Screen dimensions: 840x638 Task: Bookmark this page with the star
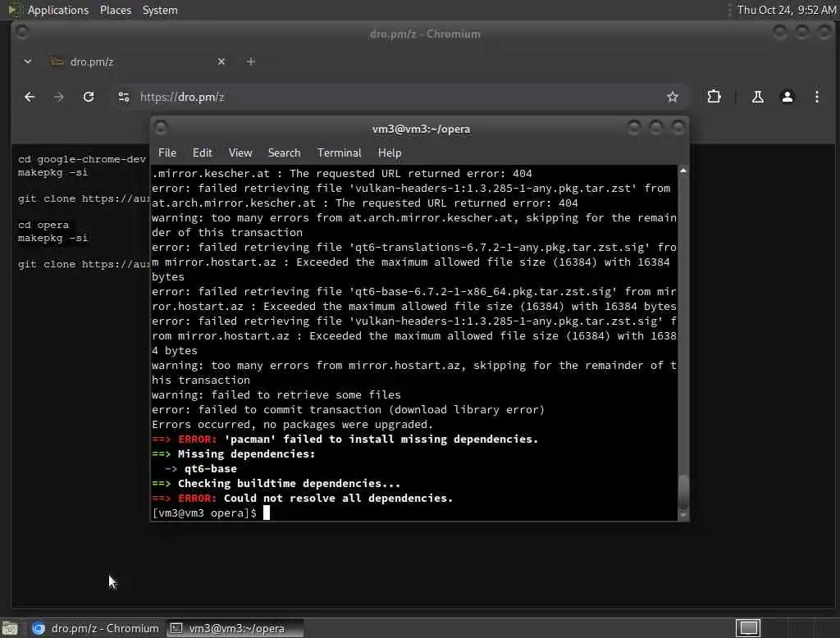click(x=673, y=97)
